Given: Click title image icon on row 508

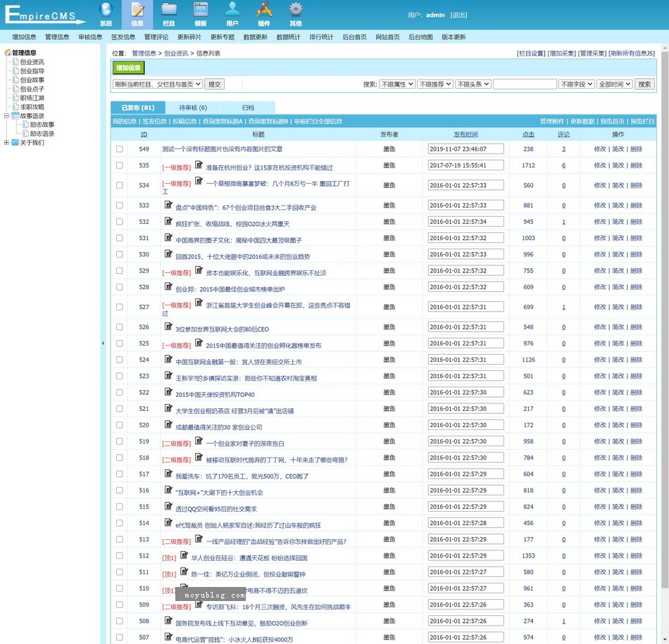Looking at the screenshot, I should (x=168, y=621).
